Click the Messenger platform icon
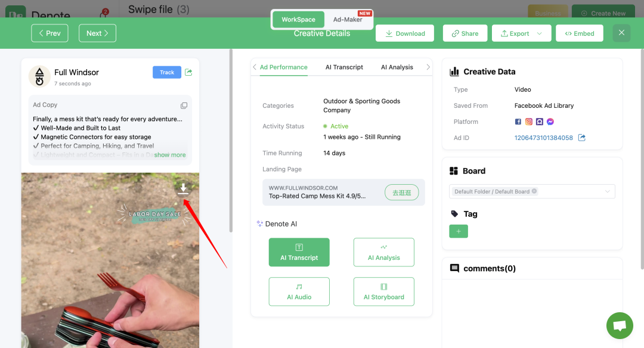This screenshot has width=644, height=348. [550, 122]
